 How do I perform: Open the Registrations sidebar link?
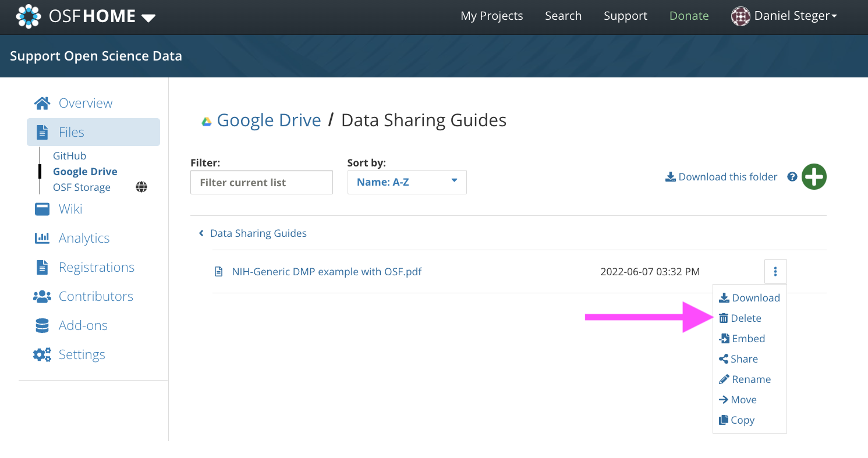point(97,267)
